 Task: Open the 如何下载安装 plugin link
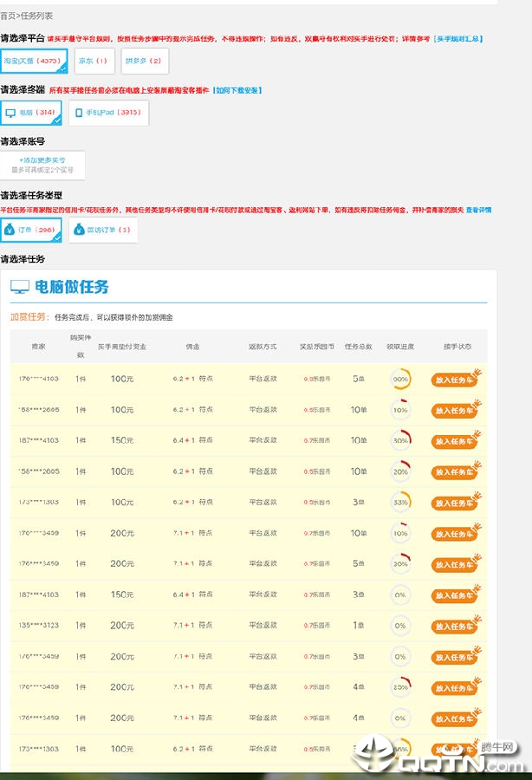pos(237,90)
